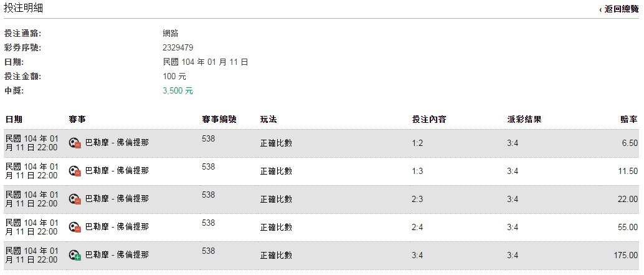Click the 賽事編號 column header
Screen dimensions: 644x275
(219, 119)
